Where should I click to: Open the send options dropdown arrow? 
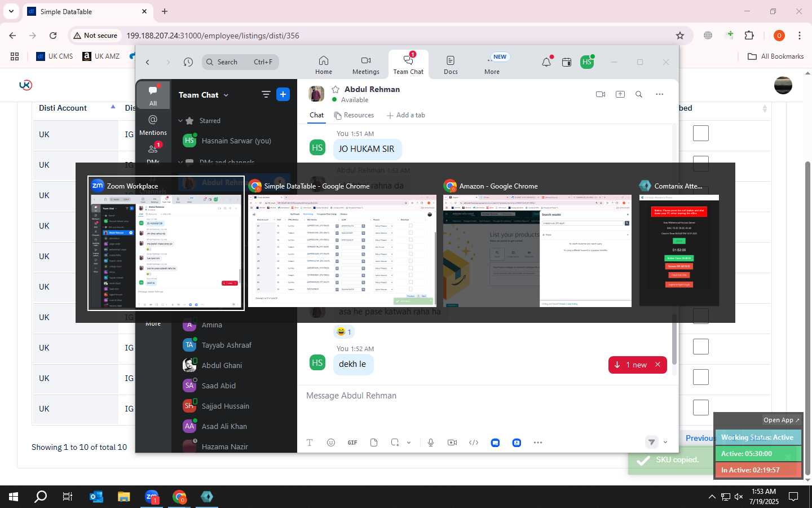click(665, 442)
